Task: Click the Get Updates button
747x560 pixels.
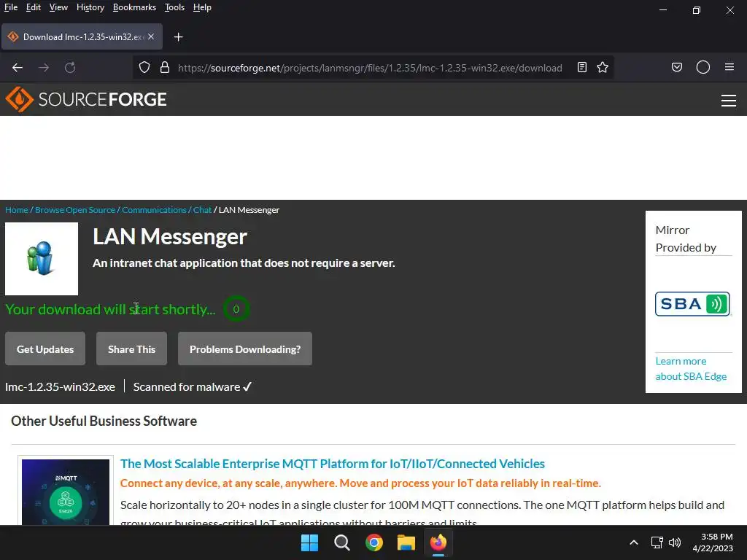Action: (x=45, y=349)
